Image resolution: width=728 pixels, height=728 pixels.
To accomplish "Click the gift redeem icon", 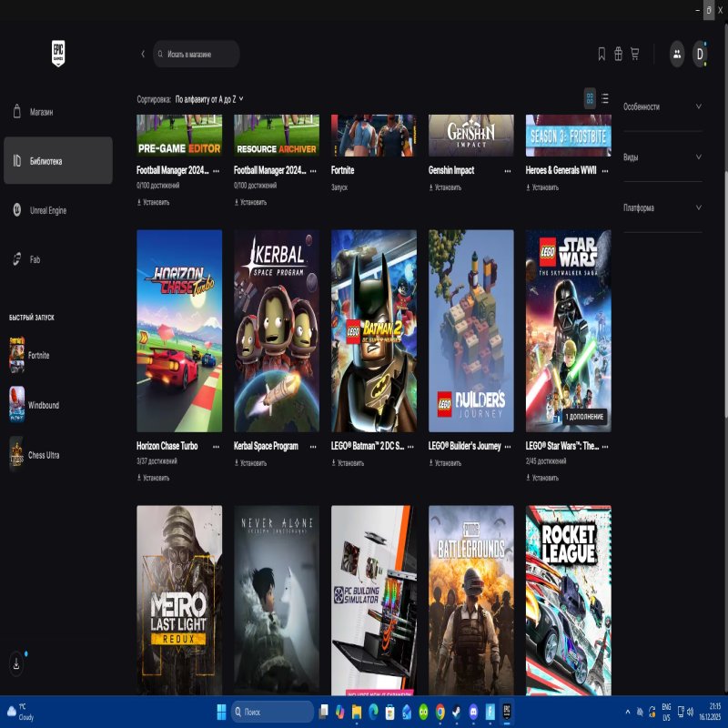I will (618, 54).
